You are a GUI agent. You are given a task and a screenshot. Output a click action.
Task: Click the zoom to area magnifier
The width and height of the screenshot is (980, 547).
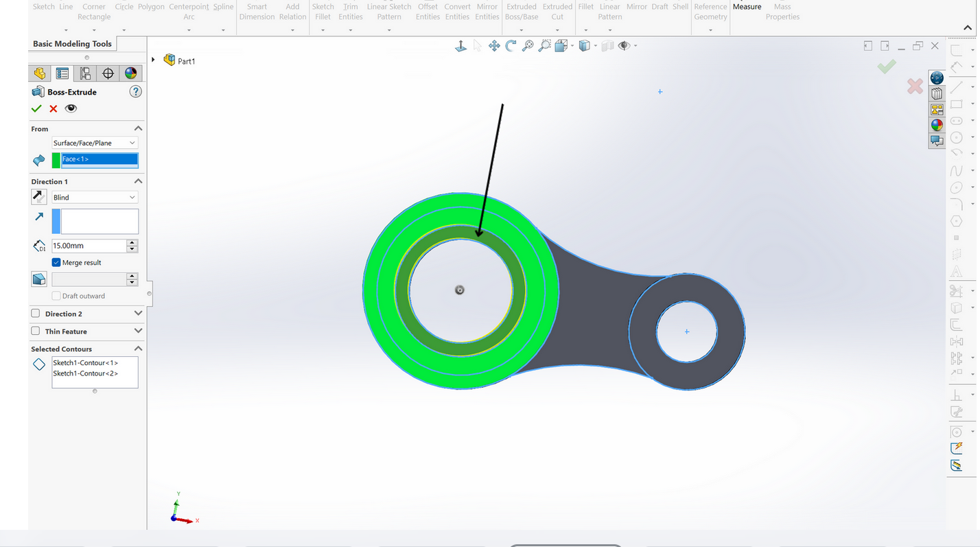544,46
